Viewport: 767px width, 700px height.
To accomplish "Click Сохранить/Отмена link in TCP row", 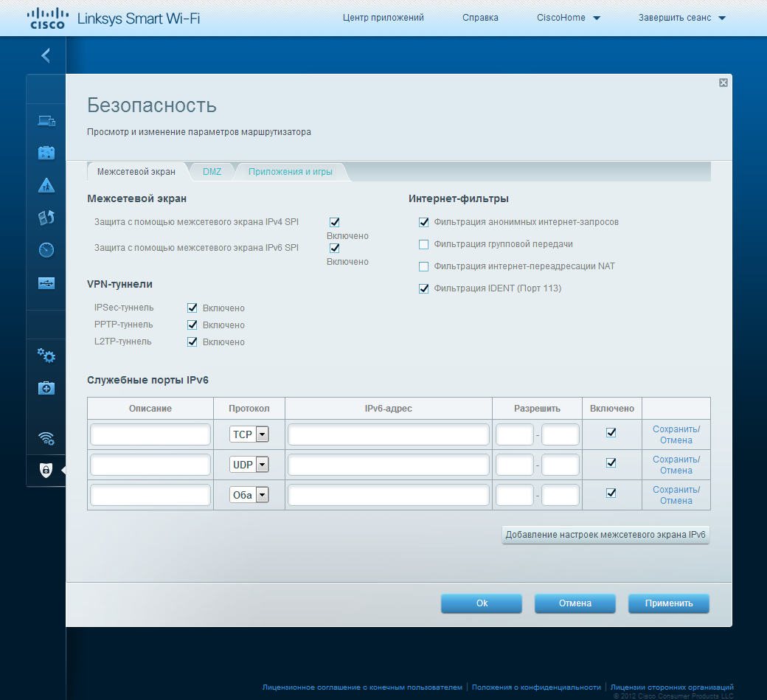I will pyautogui.click(x=676, y=434).
